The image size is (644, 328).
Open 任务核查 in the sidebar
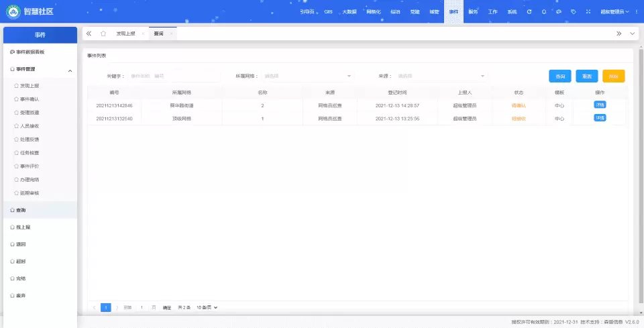coord(40,153)
